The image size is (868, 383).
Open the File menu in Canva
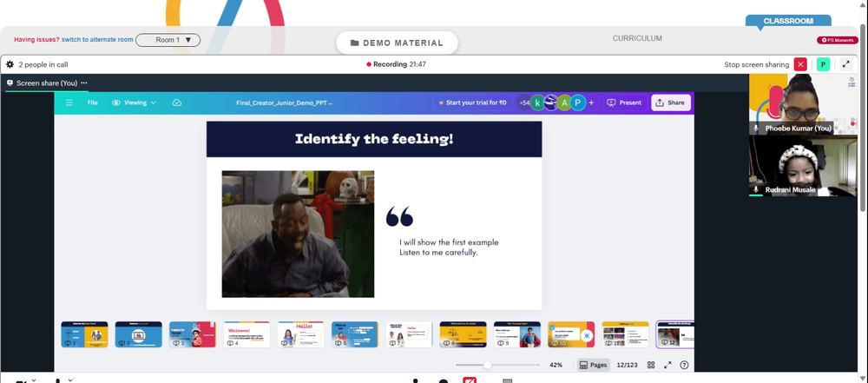(93, 102)
